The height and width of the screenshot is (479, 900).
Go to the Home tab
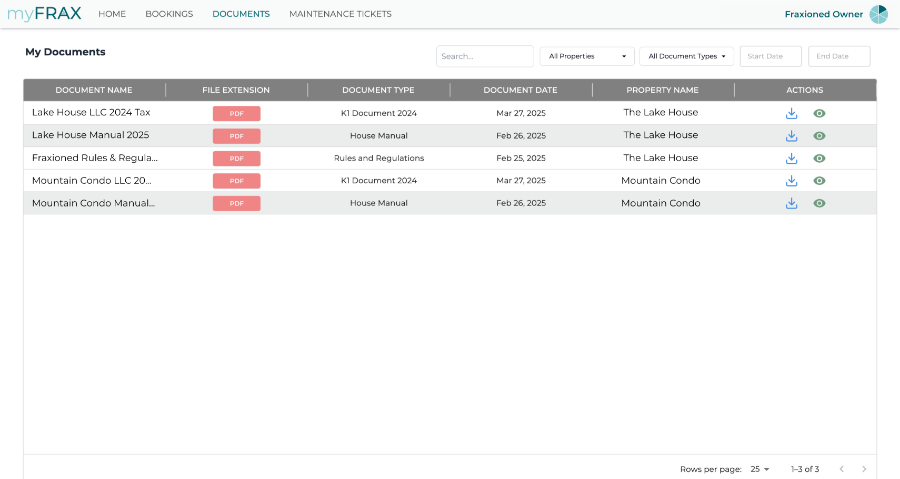(112, 14)
